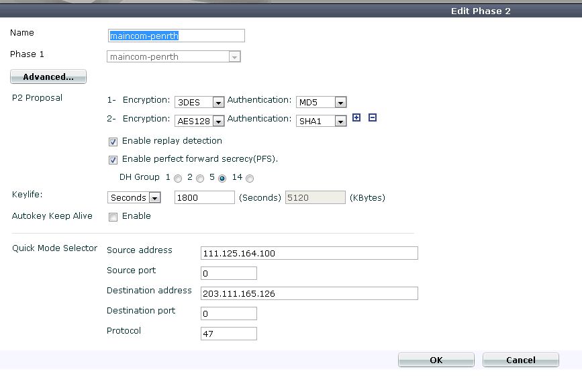Toggle Enable replay detection checkbox

tap(113, 142)
